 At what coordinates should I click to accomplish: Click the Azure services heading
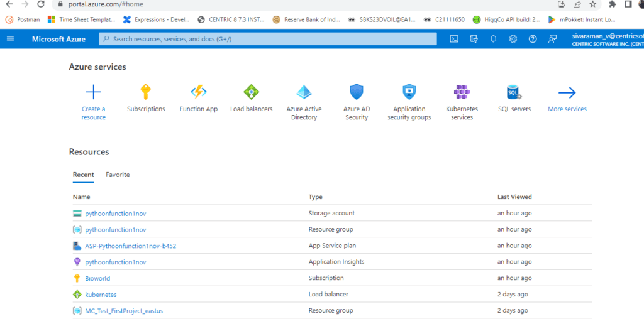(97, 67)
